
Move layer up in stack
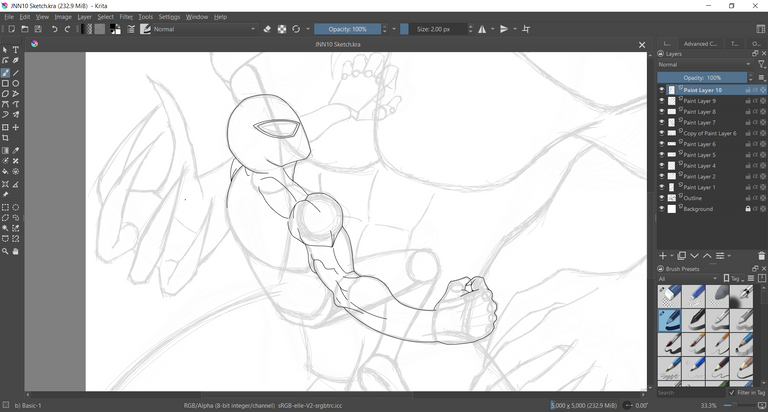(707, 256)
